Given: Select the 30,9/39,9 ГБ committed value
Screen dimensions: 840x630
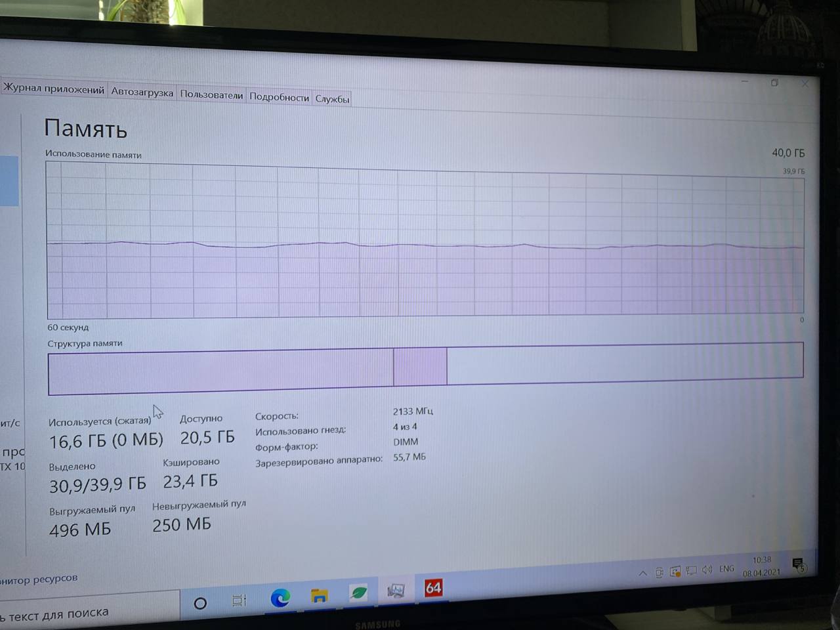Looking at the screenshot, I should (x=98, y=485).
